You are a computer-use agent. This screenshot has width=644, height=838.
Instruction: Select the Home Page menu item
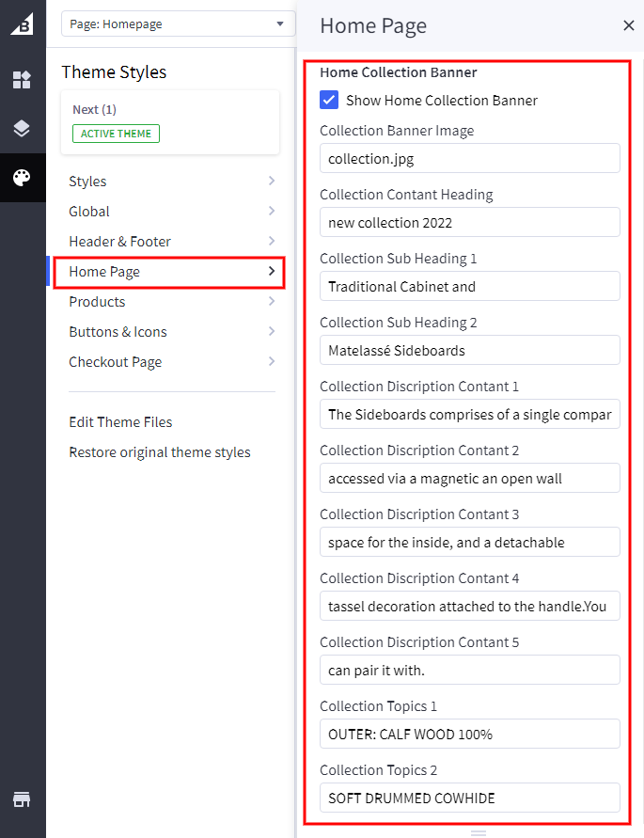(169, 272)
